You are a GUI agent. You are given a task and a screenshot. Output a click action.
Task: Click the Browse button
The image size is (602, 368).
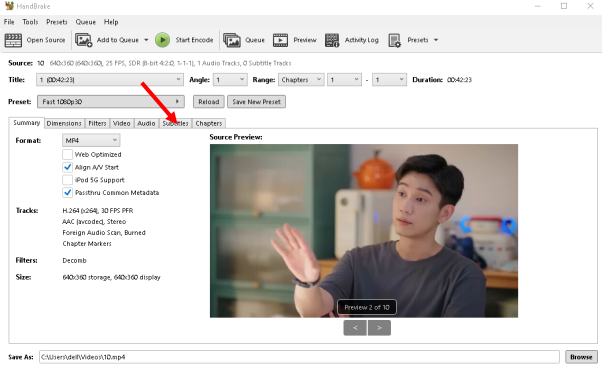point(581,357)
